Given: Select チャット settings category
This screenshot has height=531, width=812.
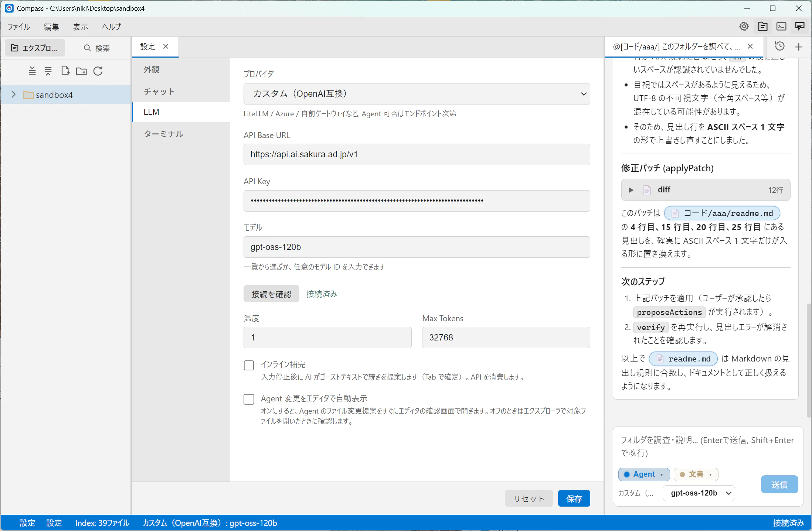Looking at the screenshot, I should click(x=181, y=92).
